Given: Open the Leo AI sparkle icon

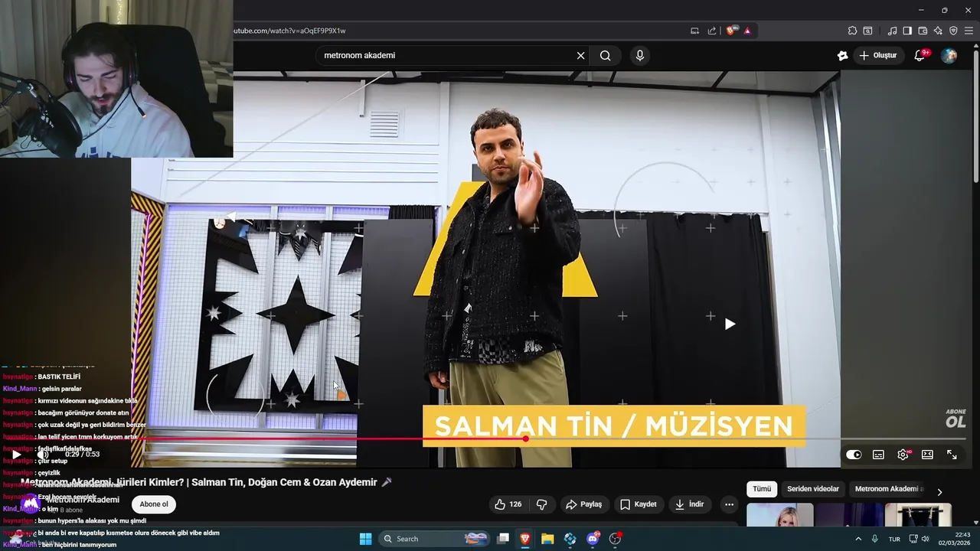Looking at the screenshot, I should pyautogui.click(x=938, y=31).
